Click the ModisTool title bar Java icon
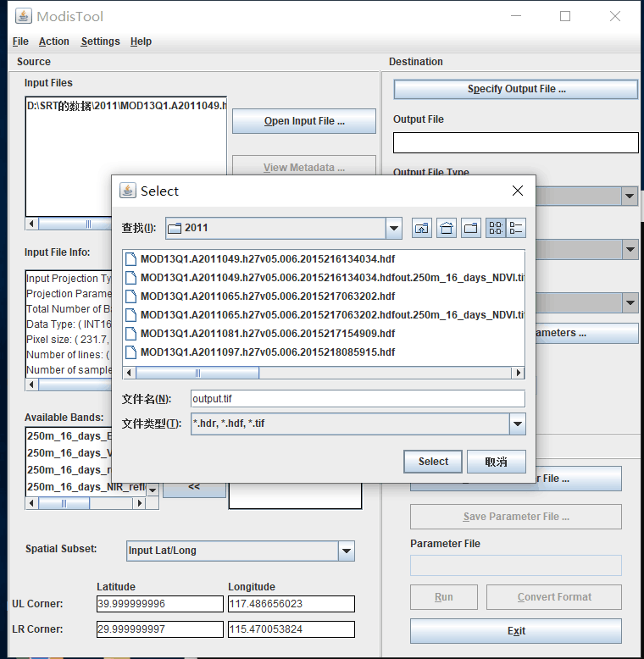This screenshot has height=659, width=644. [x=24, y=16]
